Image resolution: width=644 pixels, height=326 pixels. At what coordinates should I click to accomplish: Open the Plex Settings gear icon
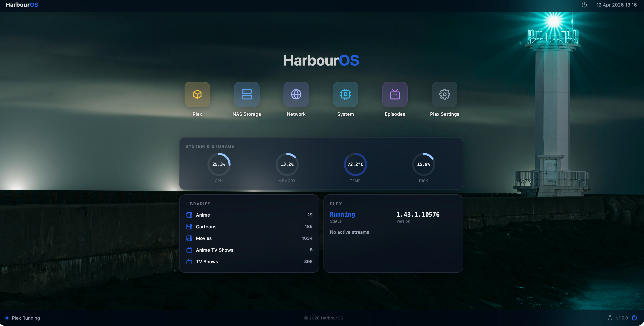[444, 94]
